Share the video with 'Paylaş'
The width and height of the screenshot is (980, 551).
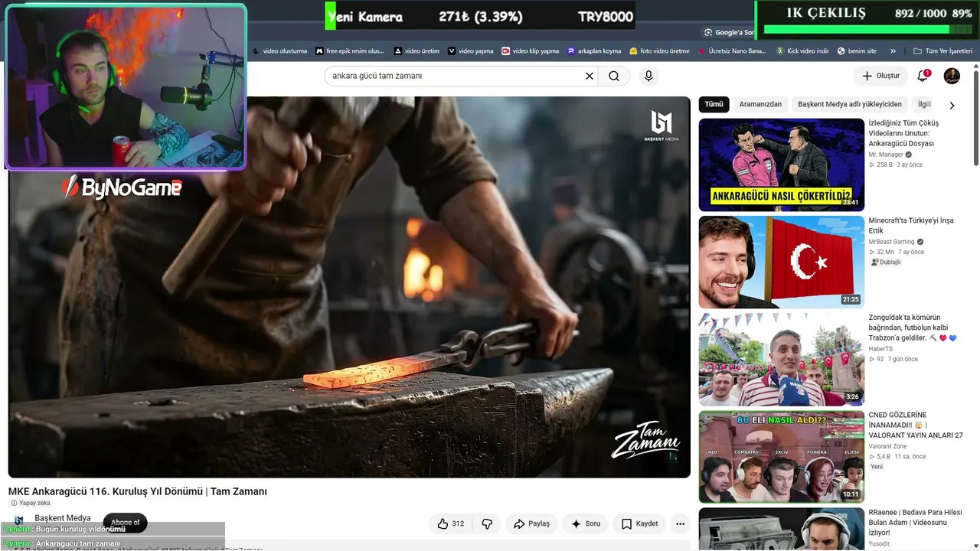point(531,523)
